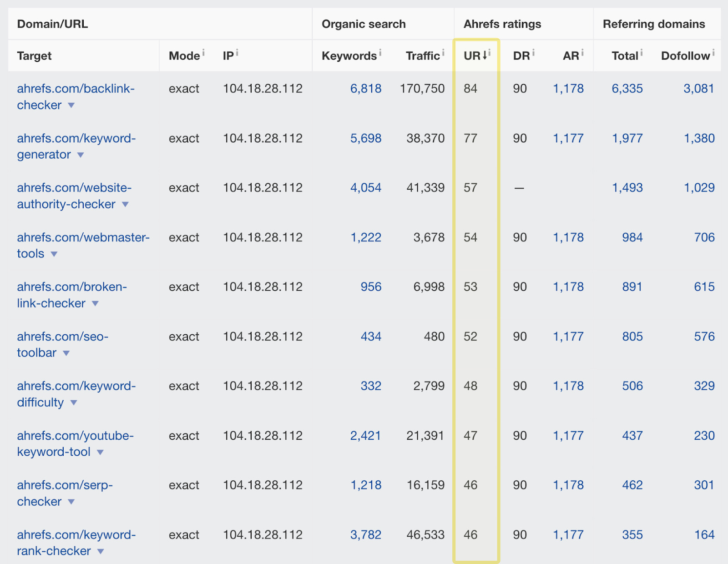Click keywords count 4,054

click(366, 188)
